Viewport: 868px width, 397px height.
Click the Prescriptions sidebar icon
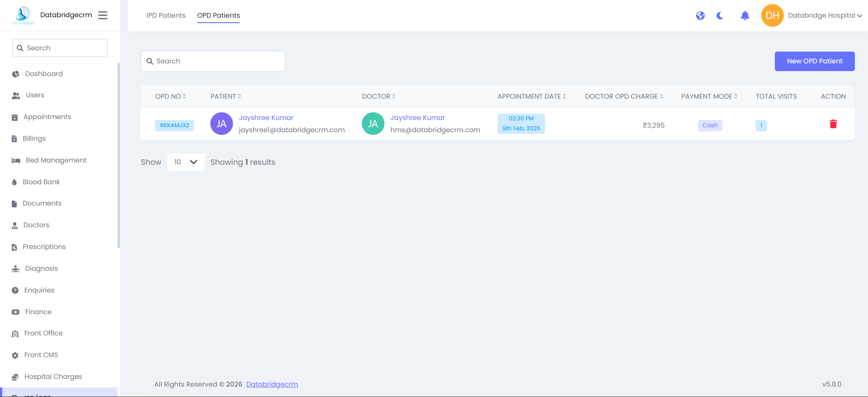pos(14,247)
